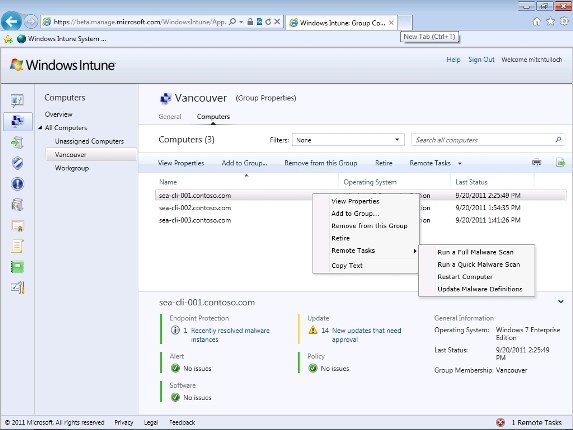Screen dimensions: 573x430
Task: Choose Copy Text in context menu
Action: [x=347, y=266]
